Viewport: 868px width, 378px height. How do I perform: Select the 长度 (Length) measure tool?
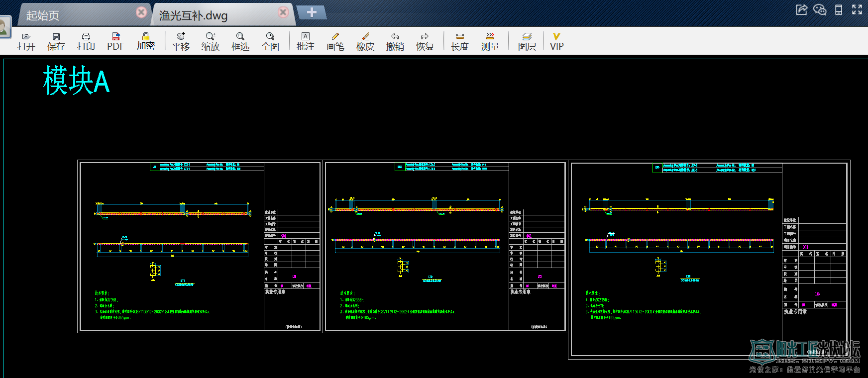pos(460,42)
